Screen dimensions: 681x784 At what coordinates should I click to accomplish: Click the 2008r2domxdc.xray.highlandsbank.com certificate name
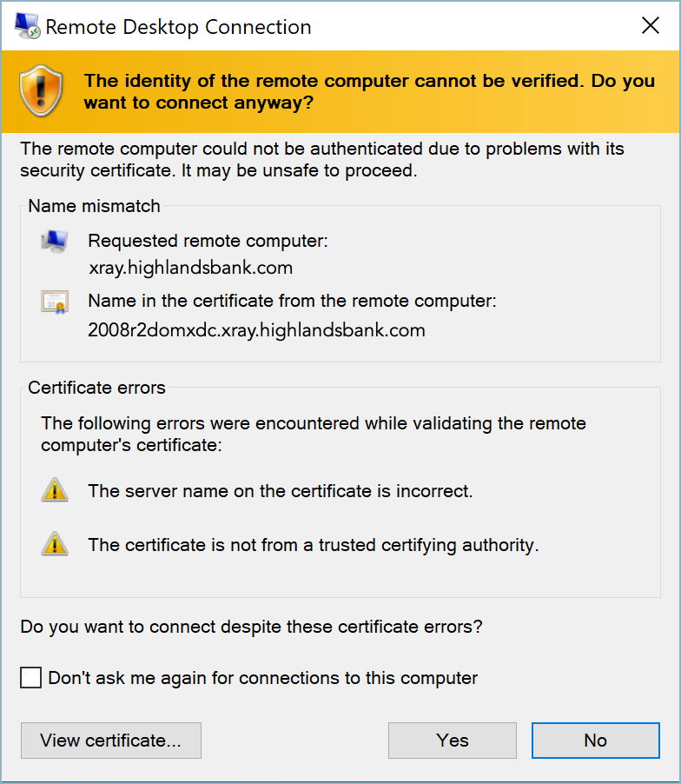click(256, 330)
